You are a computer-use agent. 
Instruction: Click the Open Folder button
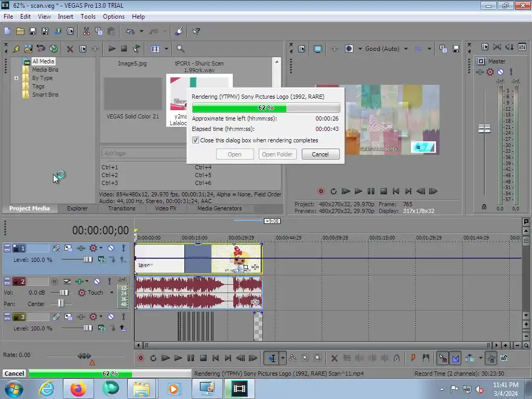click(x=277, y=154)
